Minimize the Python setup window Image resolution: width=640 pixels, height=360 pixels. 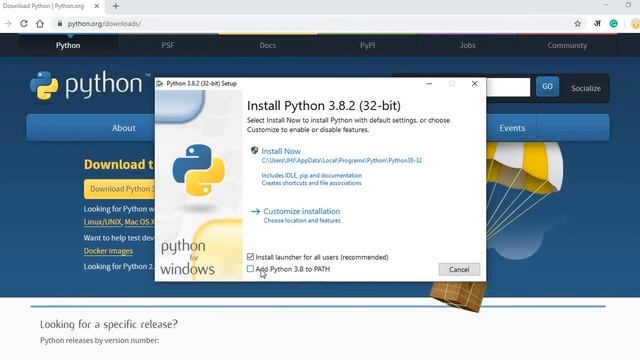click(429, 83)
